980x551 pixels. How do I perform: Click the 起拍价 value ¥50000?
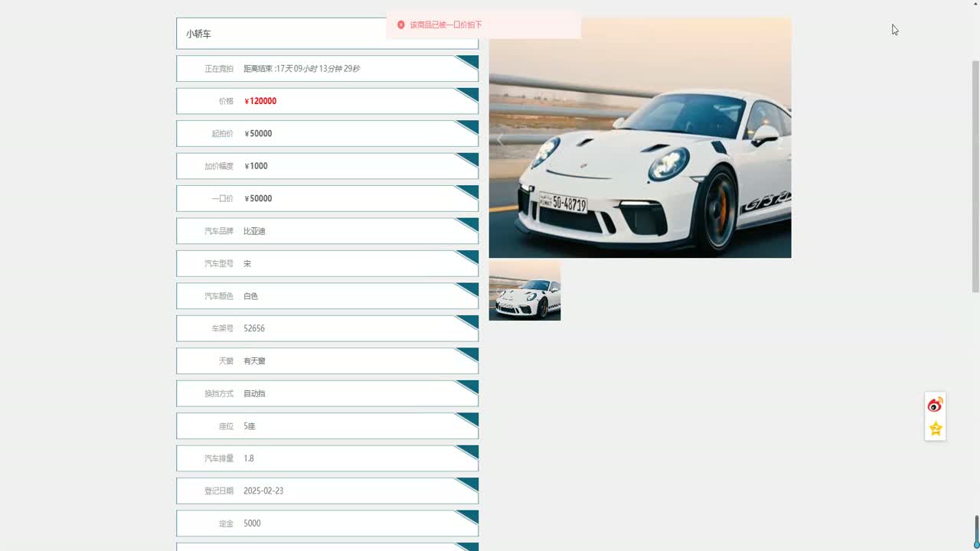click(x=258, y=134)
